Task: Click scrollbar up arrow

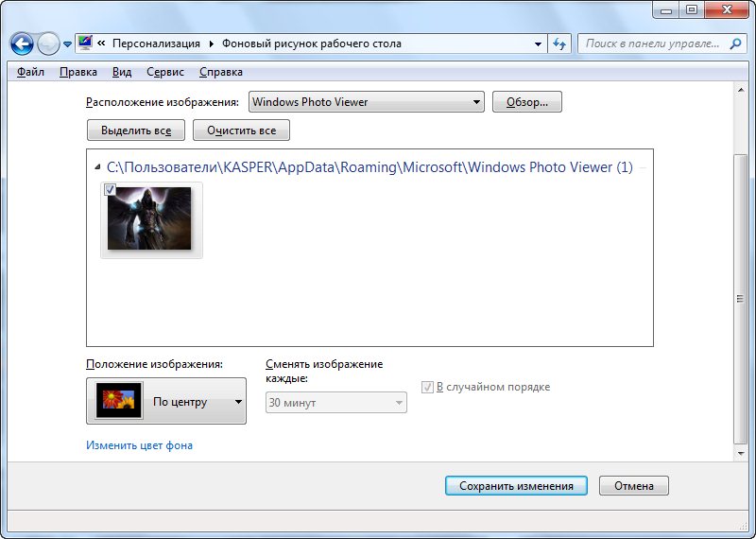Action: [x=741, y=90]
